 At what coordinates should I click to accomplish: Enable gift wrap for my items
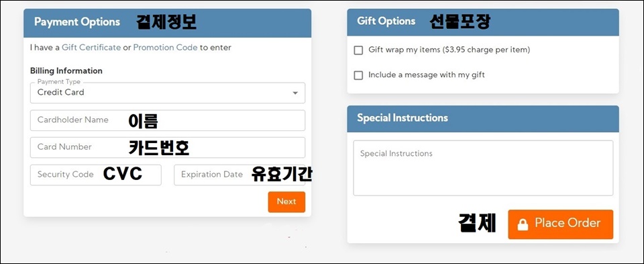(358, 50)
